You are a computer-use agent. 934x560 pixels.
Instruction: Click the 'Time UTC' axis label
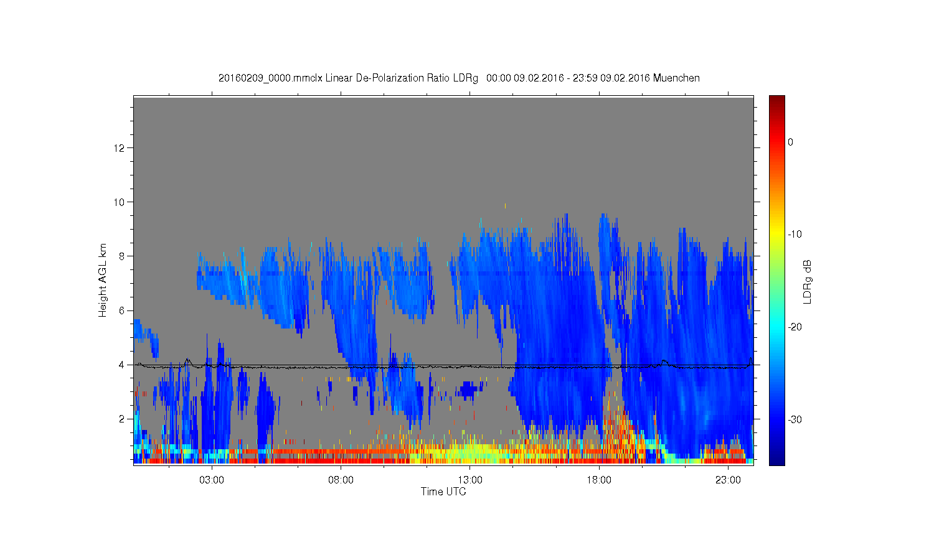(443, 492)
